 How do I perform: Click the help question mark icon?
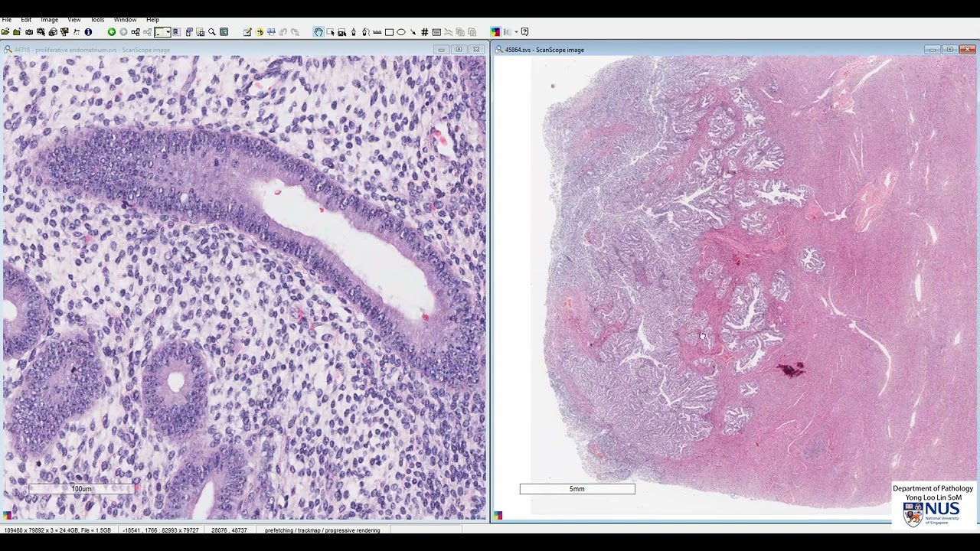coord(524,32)
